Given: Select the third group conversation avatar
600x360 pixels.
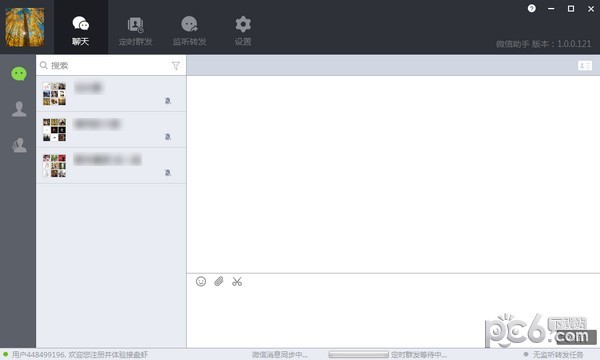Looking at the screenshot, I should point(54,166).
